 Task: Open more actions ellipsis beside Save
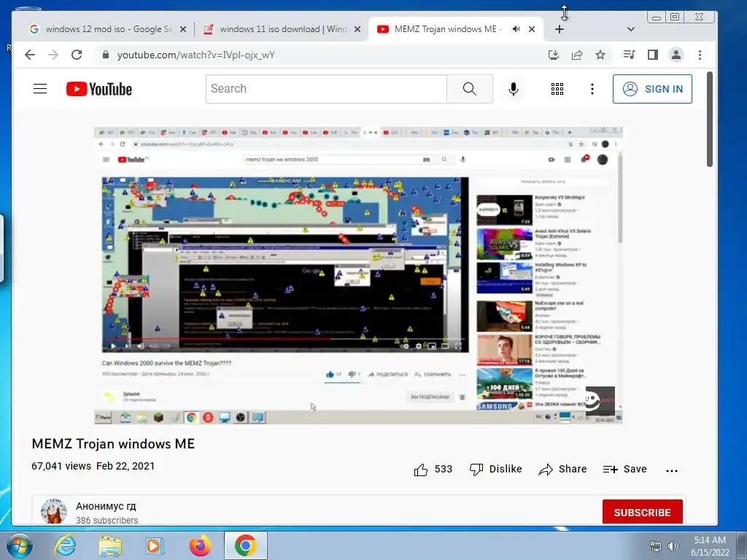click(672, 471)
